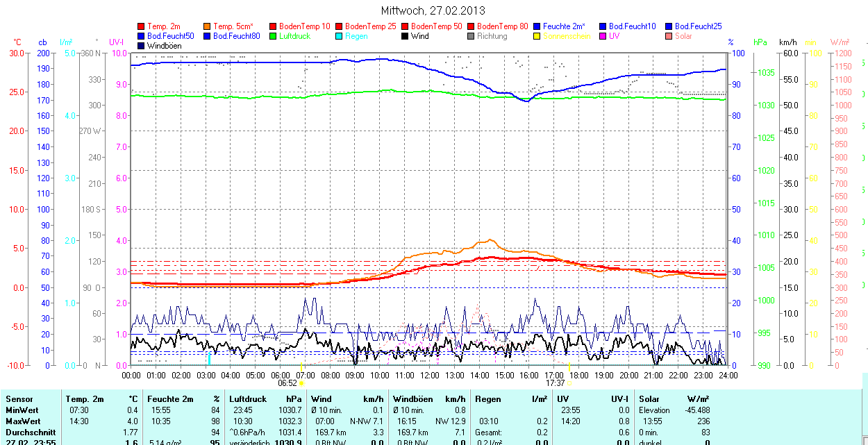Click the cyan Regen legend marker
The width and height of the screenshot is (868, 445).
[x=339, y=36]
